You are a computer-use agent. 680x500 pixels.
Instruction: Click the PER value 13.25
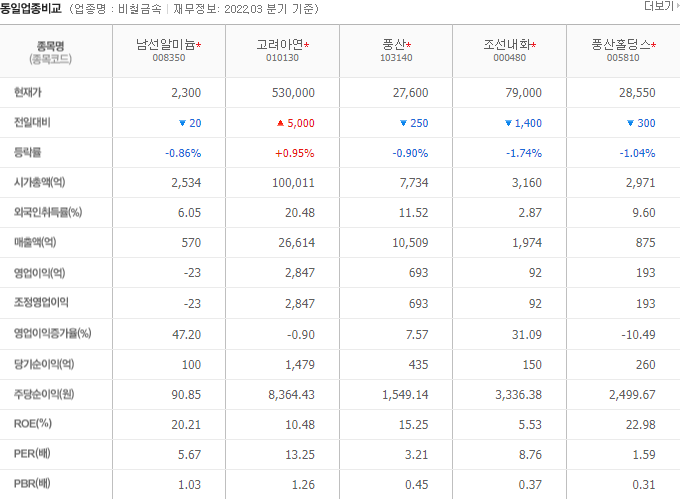[x=300, y=454]
